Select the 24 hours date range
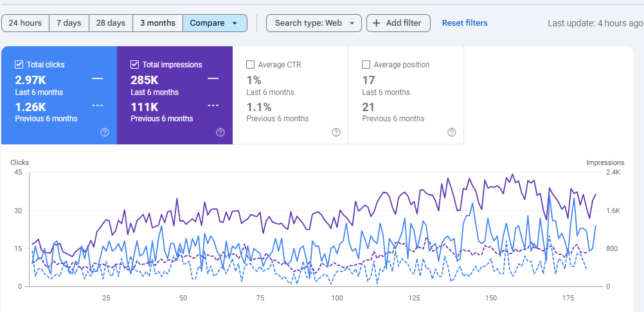The width and height of the screenshot is (644, 312). pyautogui.click(x=25, y=23)
